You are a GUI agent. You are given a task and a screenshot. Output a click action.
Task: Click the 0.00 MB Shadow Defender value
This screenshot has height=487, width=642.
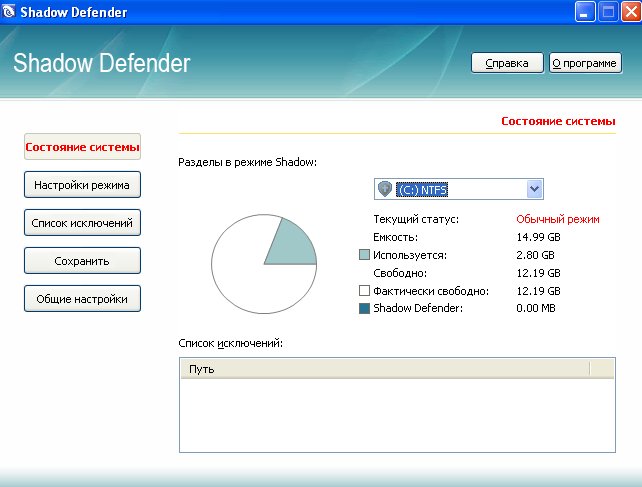[x=536, y=308]
